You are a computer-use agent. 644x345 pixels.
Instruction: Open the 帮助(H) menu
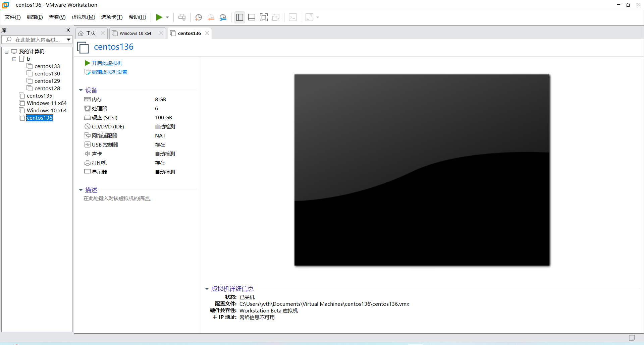click(138, 17)
